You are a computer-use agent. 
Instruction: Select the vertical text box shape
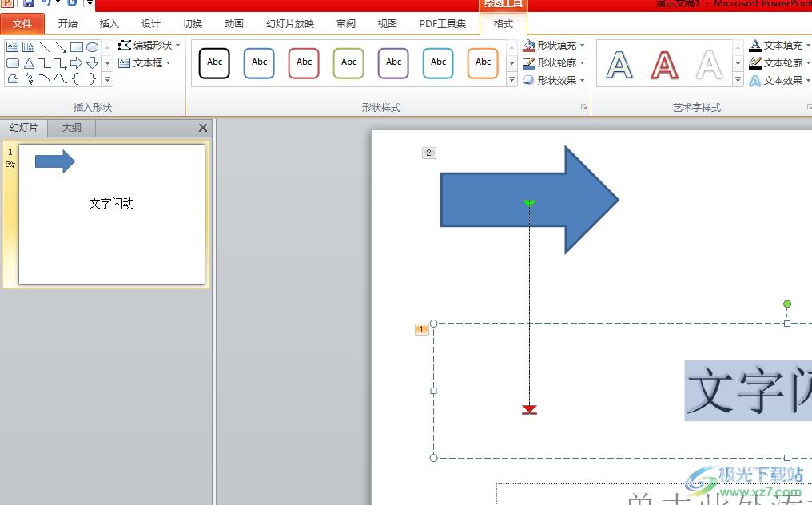pyautogui.click(x=29, y=47)
